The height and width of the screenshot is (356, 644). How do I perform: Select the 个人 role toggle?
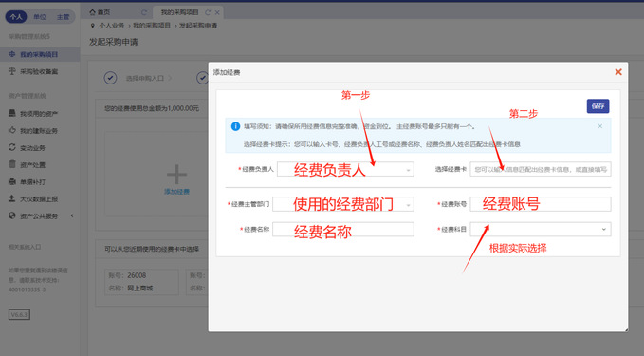point(16,17)
